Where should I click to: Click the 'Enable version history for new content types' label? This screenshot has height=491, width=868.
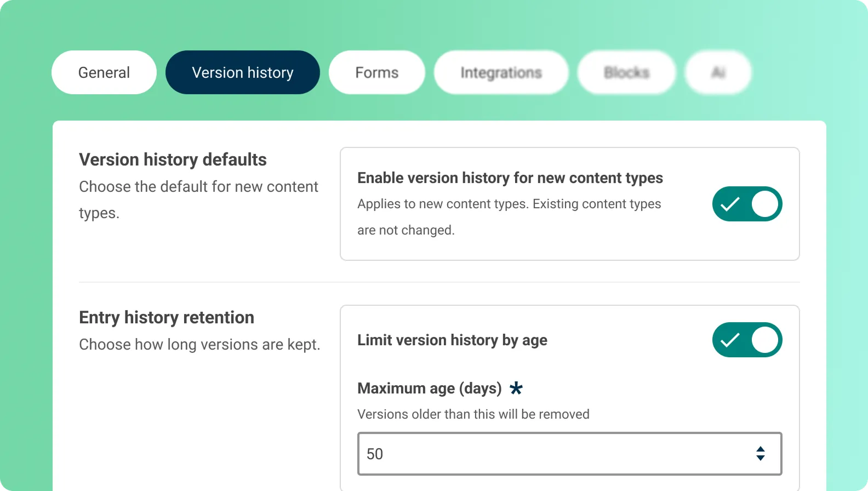tap(510, 178)
